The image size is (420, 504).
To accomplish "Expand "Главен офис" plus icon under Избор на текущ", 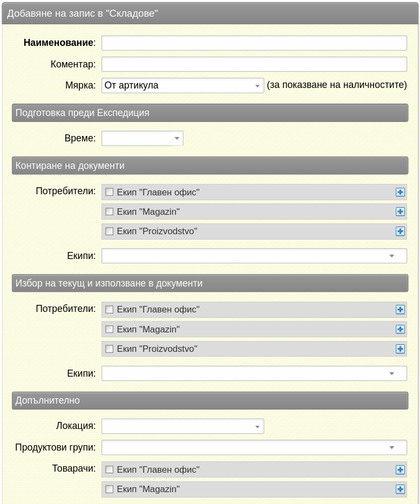I will click(x=400, y=310).
